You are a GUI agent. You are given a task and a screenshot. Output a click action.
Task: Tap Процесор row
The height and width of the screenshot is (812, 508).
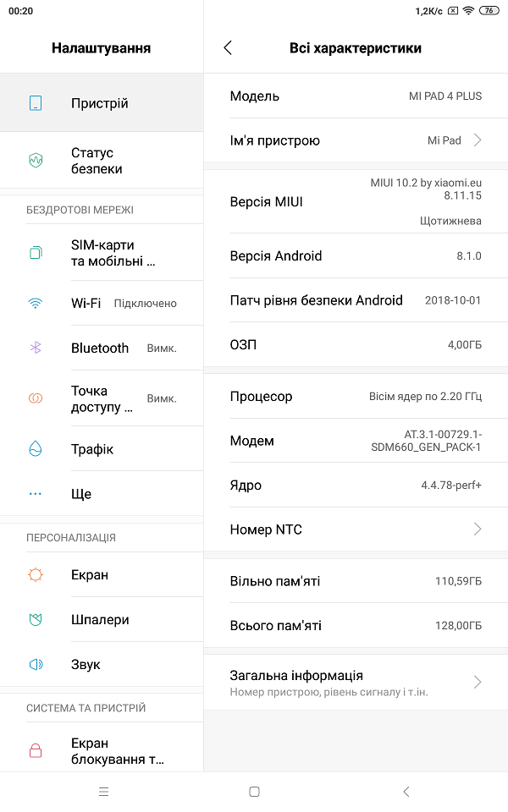[x=356, y=396]
